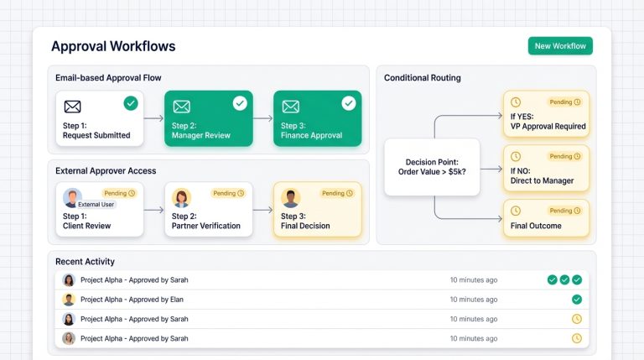This screenshot has width=644, height=360.
Task: Click avatar in second Approved by Sarah row
Action: click(x=69, y=319)
